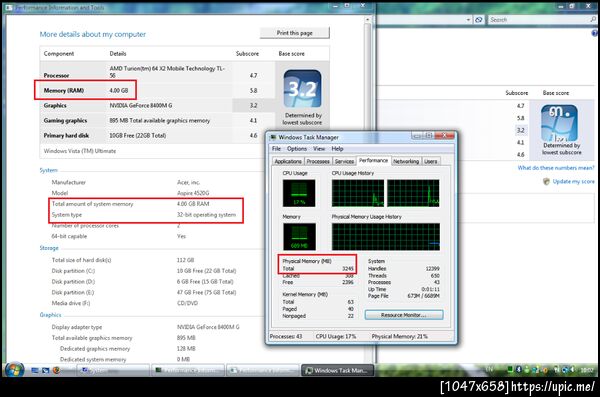Click the Update my score link
This screenshot has width=600, height=397.
click(574, 181)
